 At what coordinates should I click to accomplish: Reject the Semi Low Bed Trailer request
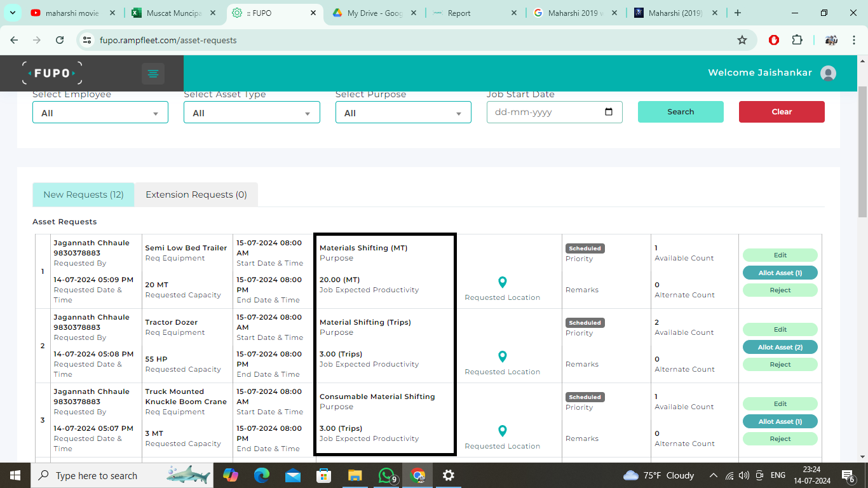(x=780, y=290)
